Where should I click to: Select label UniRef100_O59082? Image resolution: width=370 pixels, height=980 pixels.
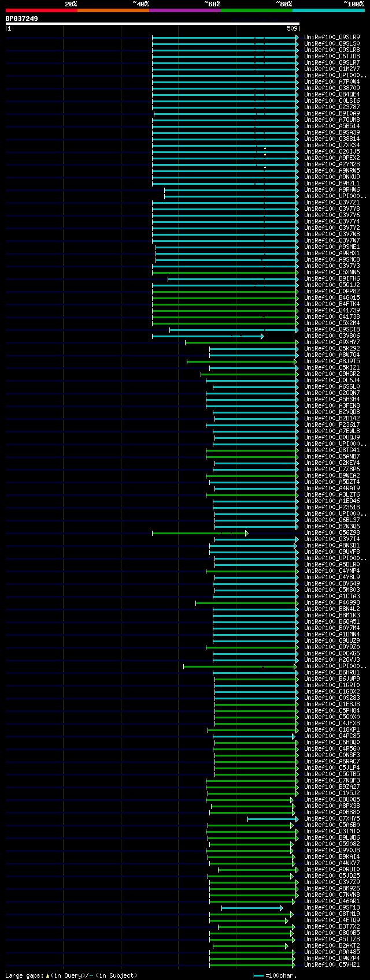(332, 844)
